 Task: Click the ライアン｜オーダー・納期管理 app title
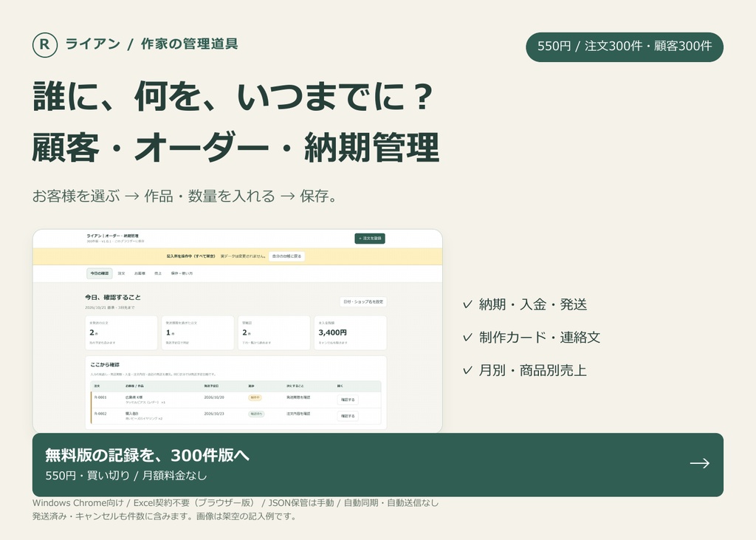(x=112, y=236)
